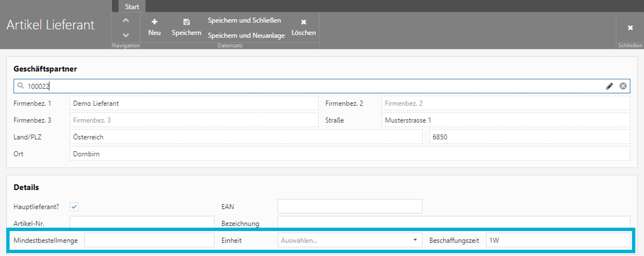Click the Artikel Lieferant title
Image resolution: width=644 pixels, height=256 pixels.
[50, 25]
